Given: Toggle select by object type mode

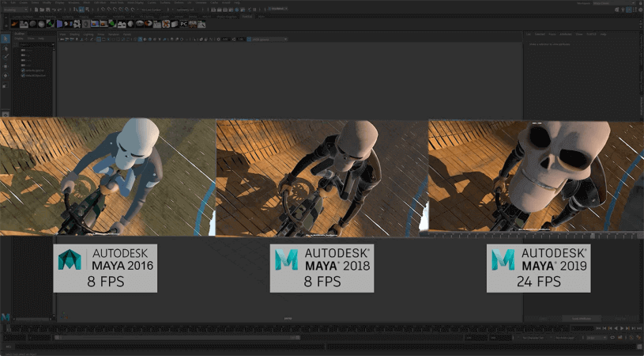Looking at the screenshot, I should pyautogui.click(x=81, y=9).
